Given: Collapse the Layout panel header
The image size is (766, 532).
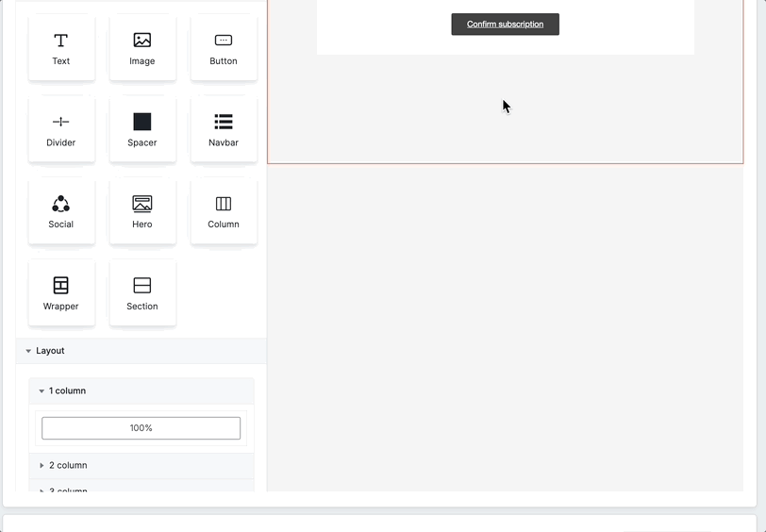Looking at the screenshot, I should [x=50, y=351].
